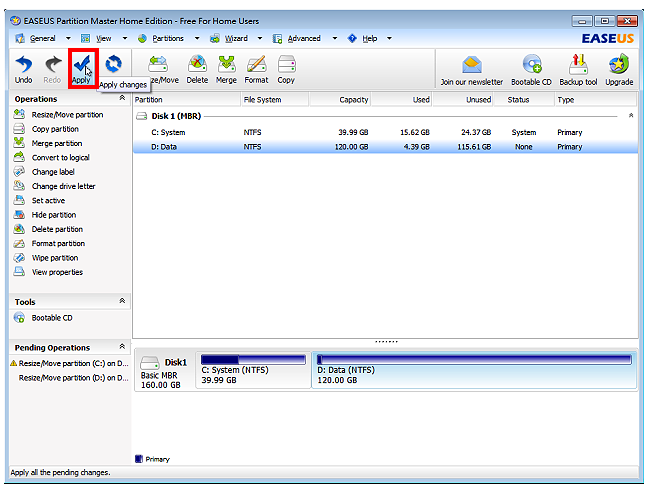Collapse the Tools panel
The height and width of the screenshot is (488, 653).
click(122, 301)
